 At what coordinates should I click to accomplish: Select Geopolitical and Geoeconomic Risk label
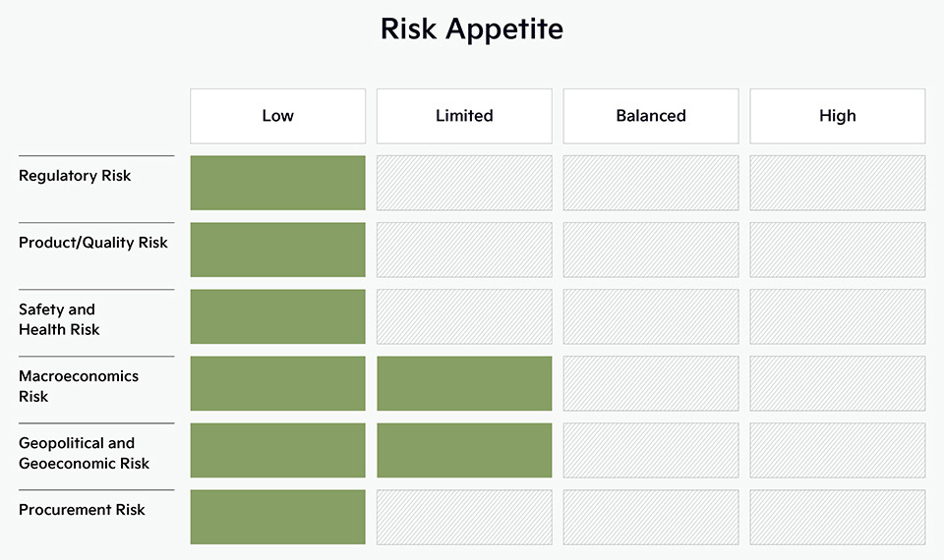(84, 453)
